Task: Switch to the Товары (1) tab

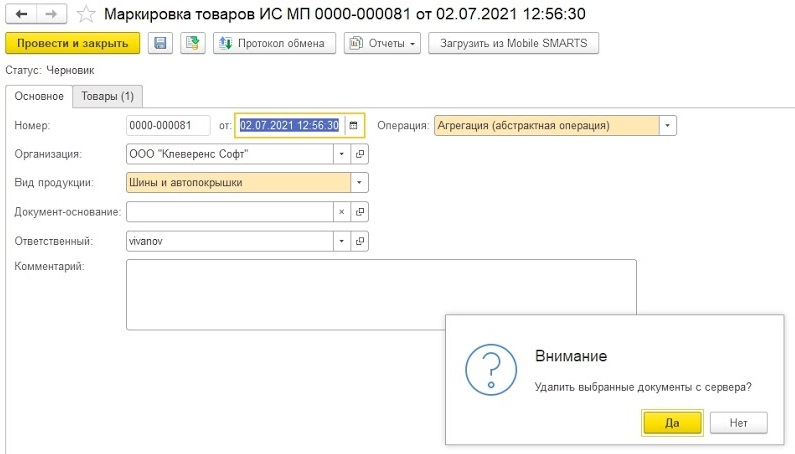Action: tap(107, 96)
